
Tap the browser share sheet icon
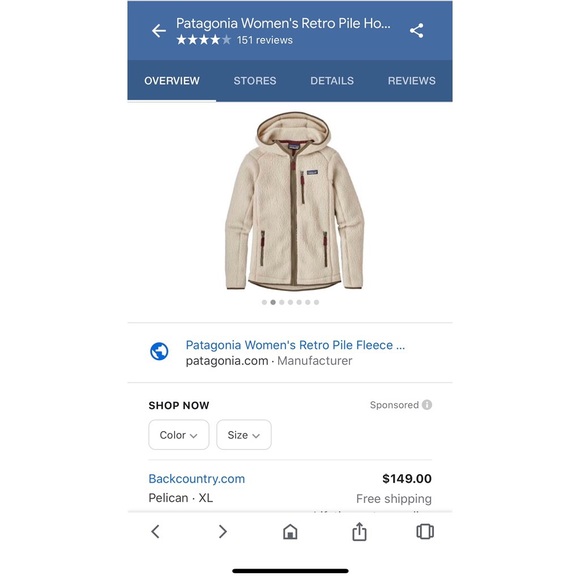coord(359,531)
